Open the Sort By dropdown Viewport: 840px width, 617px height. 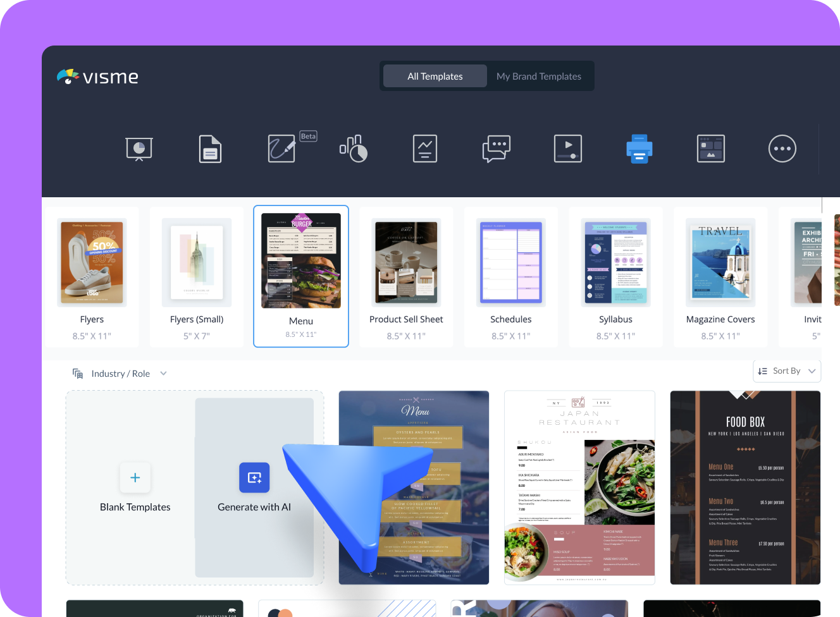click(x=787, y=371)
